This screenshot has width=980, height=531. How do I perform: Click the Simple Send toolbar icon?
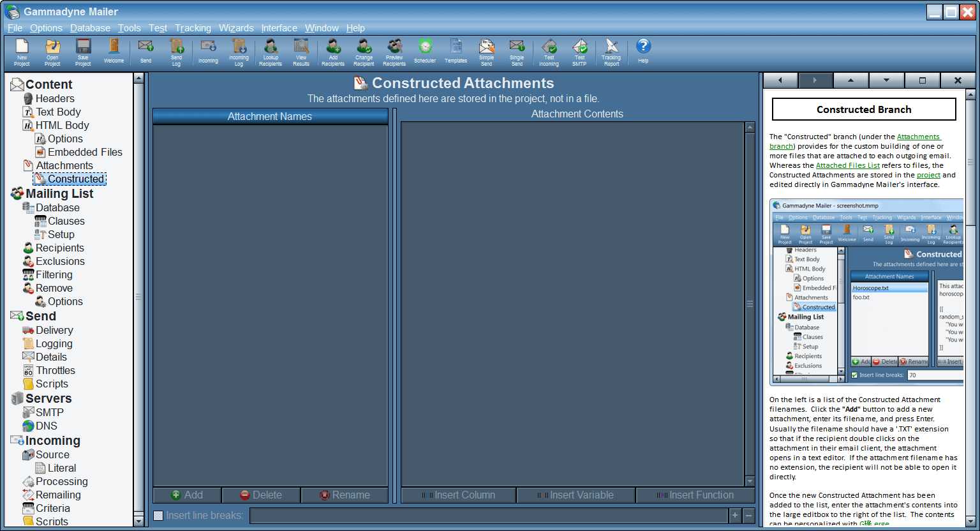pyautogui.click(x=486, y=52)
